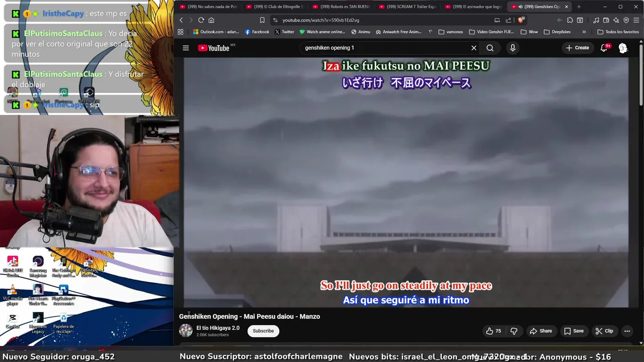This screenshot has height=362, width=644.
Task: Click the youtube.com address bar
Action: click(382, 20)
